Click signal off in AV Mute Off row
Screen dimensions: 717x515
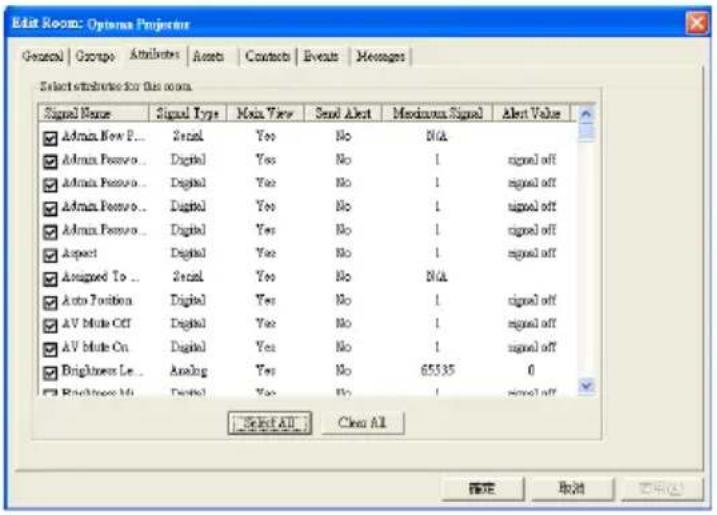click(532, 324)
